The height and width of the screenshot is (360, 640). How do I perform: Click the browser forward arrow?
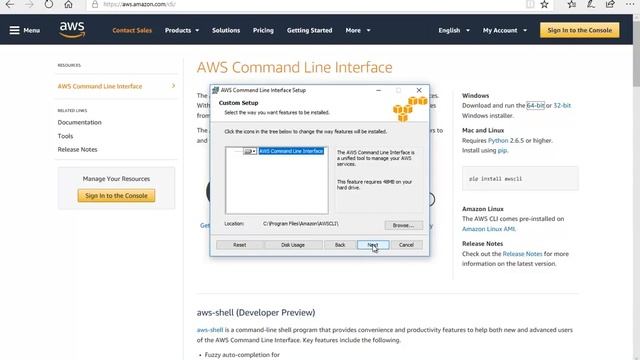pyautogui.click(x=29, y=4)
